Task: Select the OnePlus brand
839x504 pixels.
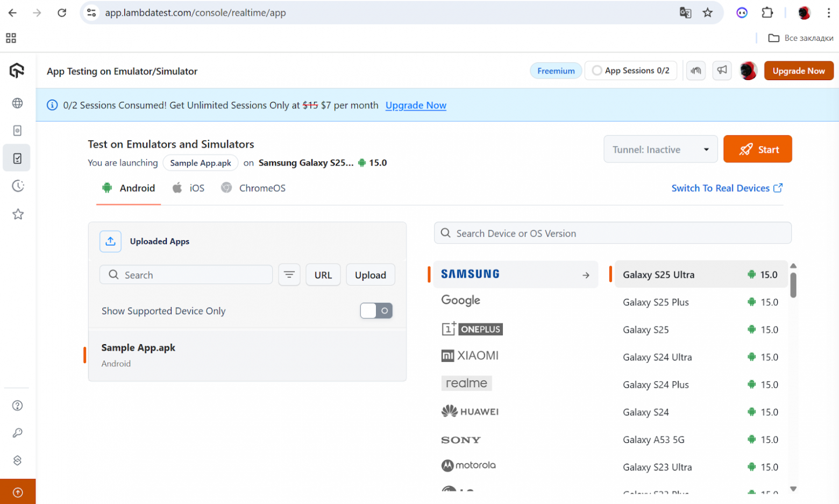Action: (x=472, y=329)
